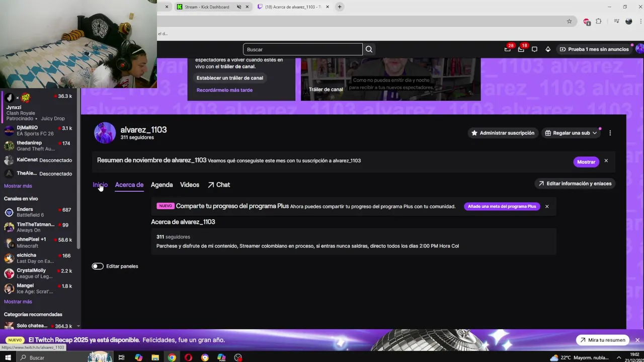The image size is (644, 362).
Task: Play the Tráiler de canal video thumbnail
Action: pyautogui.click(x=390, y=79)
